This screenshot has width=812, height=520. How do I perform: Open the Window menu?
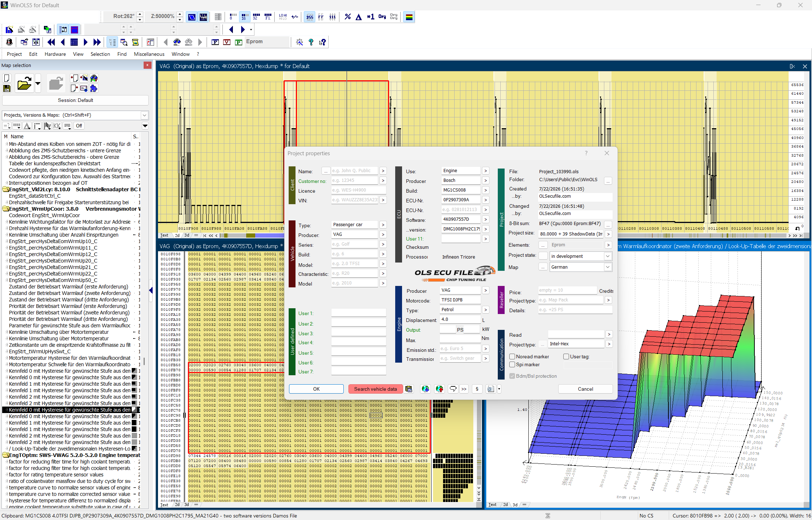pos(181,54)
